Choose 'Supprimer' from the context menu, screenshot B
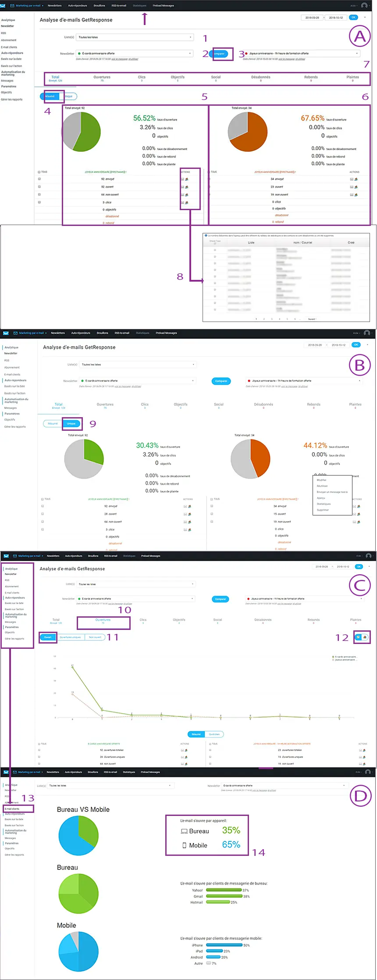377x980 pixels. [x=323, y=510]
